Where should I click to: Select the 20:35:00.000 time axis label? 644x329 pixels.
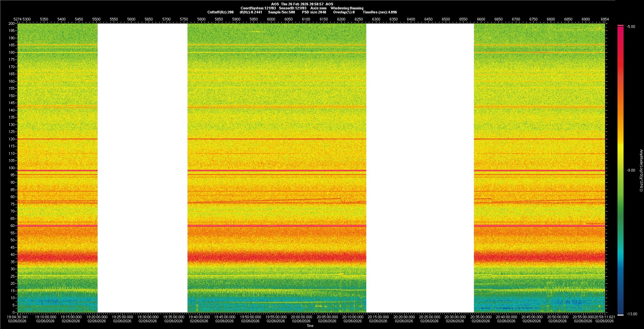pyautogui.click(x=481, y=317)
